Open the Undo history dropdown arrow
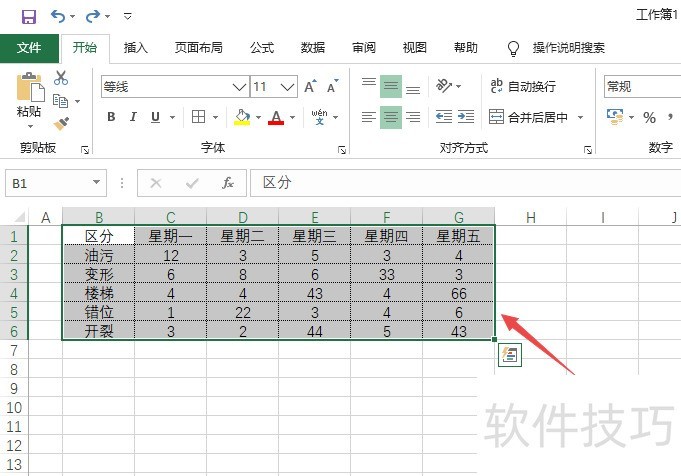The image size is (681, 476). pyautogui.click(x=73, y=17)
